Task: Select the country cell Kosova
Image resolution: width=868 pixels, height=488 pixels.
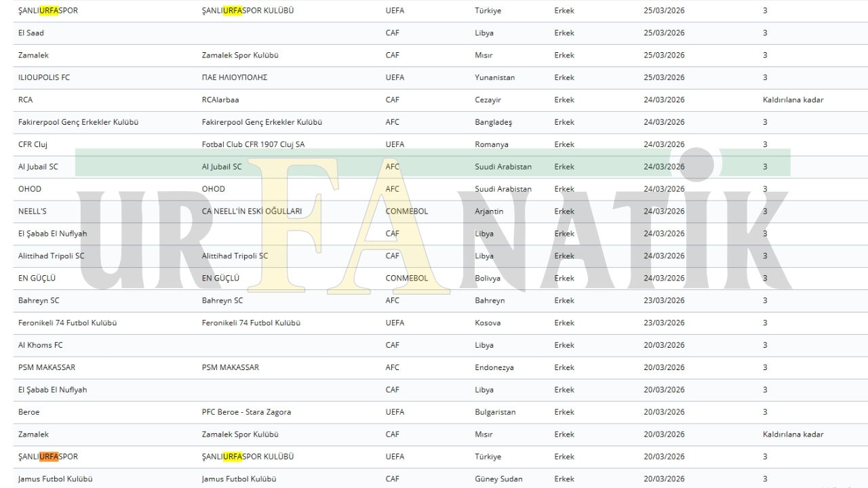Action: 488,323
